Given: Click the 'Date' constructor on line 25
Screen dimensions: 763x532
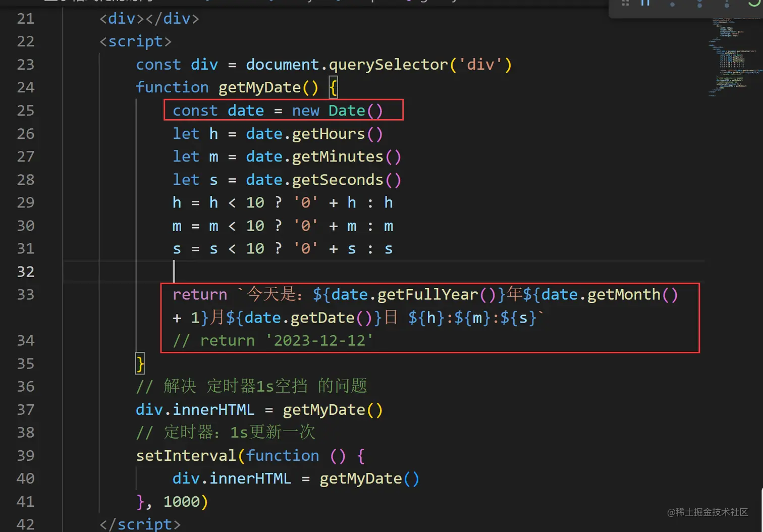Looking at the screenshot, I should pyautogui.click(x=347, y=111).
